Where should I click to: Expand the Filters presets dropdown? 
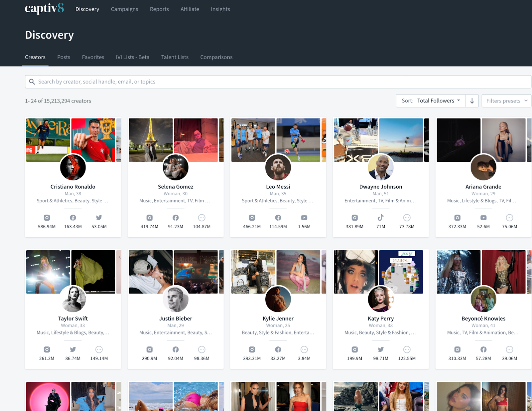(x=506, y=101)
